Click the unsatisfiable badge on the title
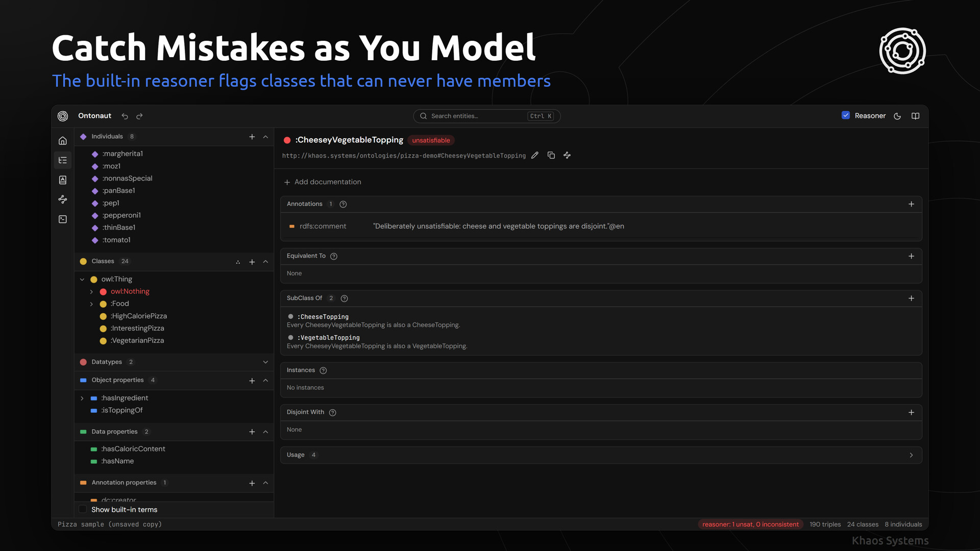The height and width of the screenshot is (551, 980). [431, 140]
